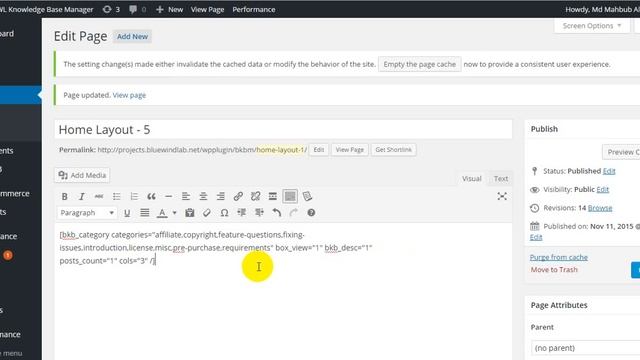Expand Screen Options panel
This screenshot has width=640, height=360.
pos(592,26)
